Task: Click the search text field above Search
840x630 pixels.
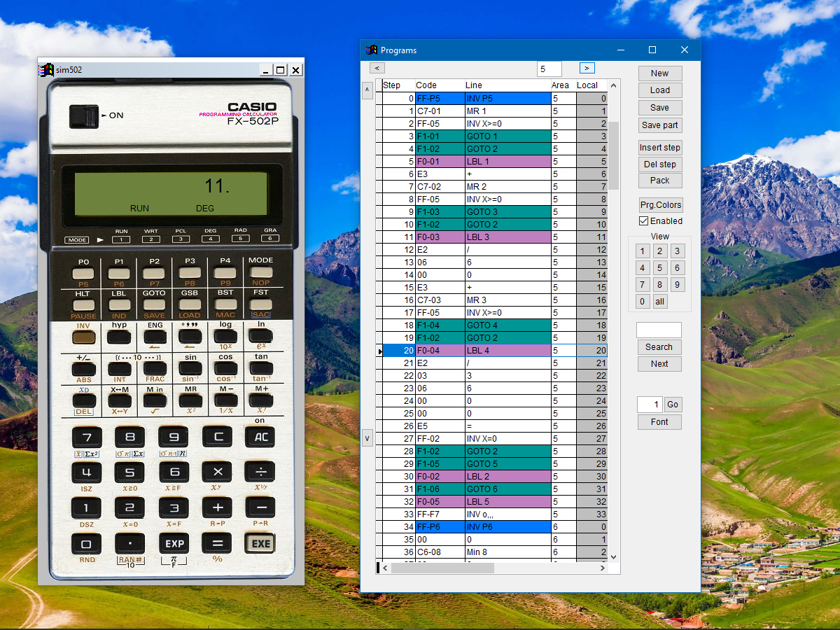Action: click(x=659, y=330)
